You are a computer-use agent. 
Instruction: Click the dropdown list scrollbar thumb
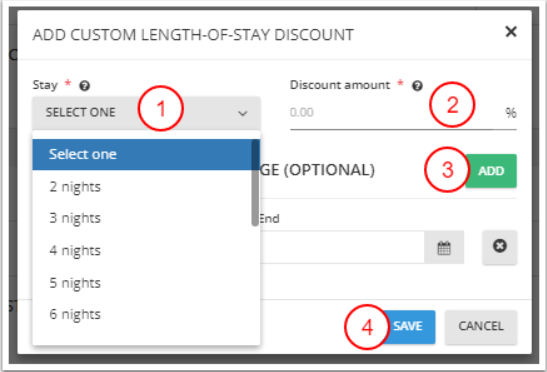(x=255, y=183)
